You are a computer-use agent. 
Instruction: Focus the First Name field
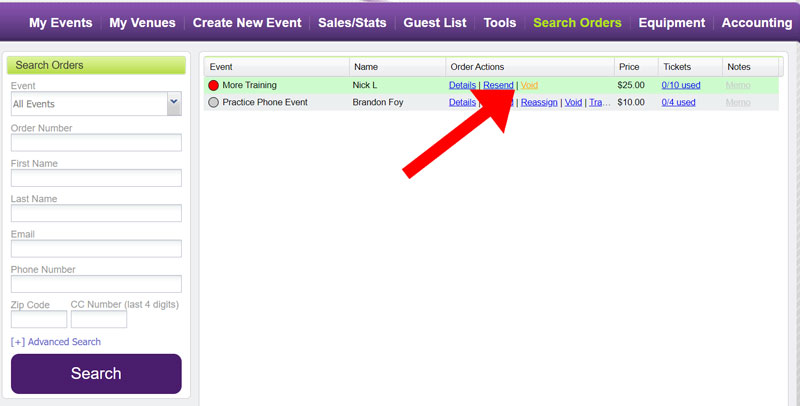96,178
